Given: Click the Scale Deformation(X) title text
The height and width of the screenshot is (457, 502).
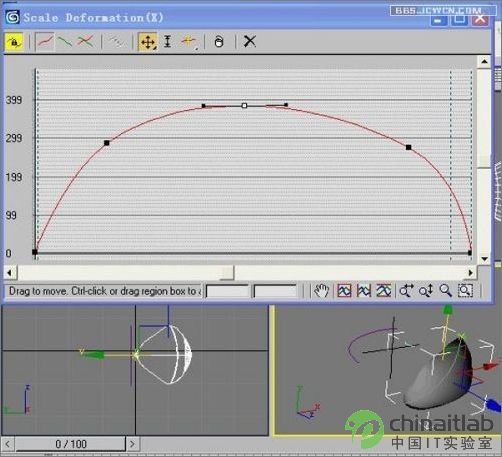Looking at the screenshot, I should coord(94,18).
